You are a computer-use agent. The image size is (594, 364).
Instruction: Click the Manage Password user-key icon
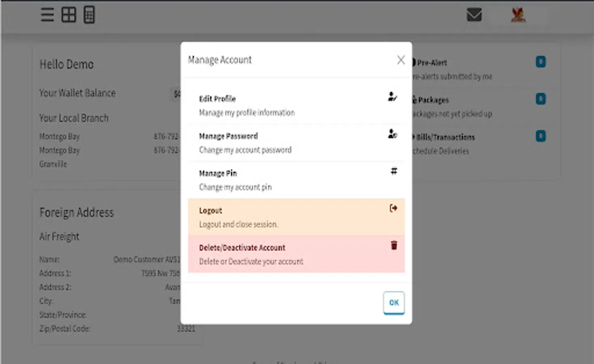tap(392, 135)
